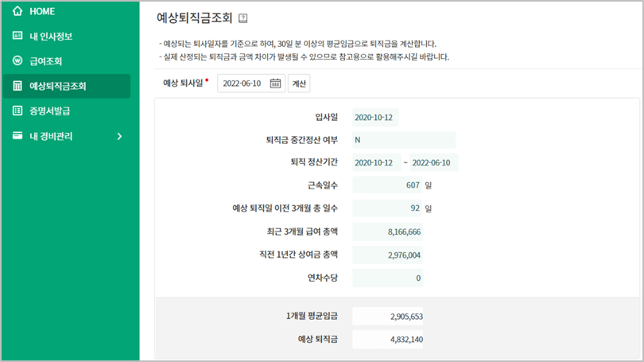Click 직전 1년간 상여금 총액 value 2,976,004
Viewport: 644px width, 362px height.
click(x=387, y=255)
